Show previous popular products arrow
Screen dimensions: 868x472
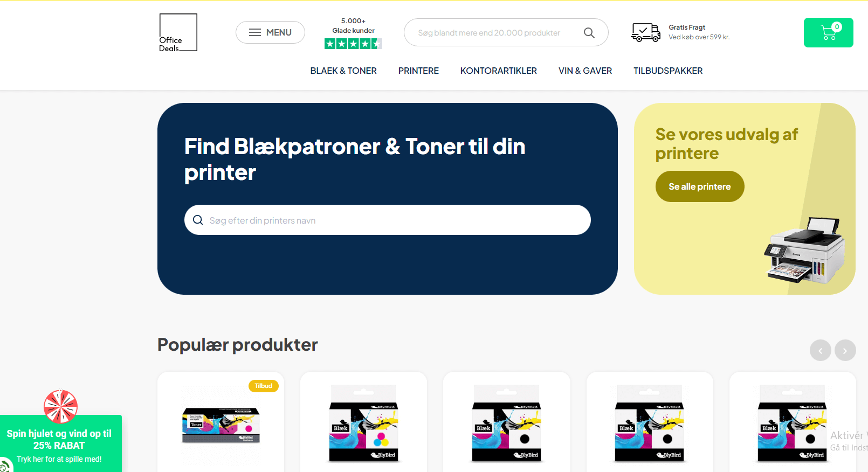pyautogui.click(x=821, y=350)
